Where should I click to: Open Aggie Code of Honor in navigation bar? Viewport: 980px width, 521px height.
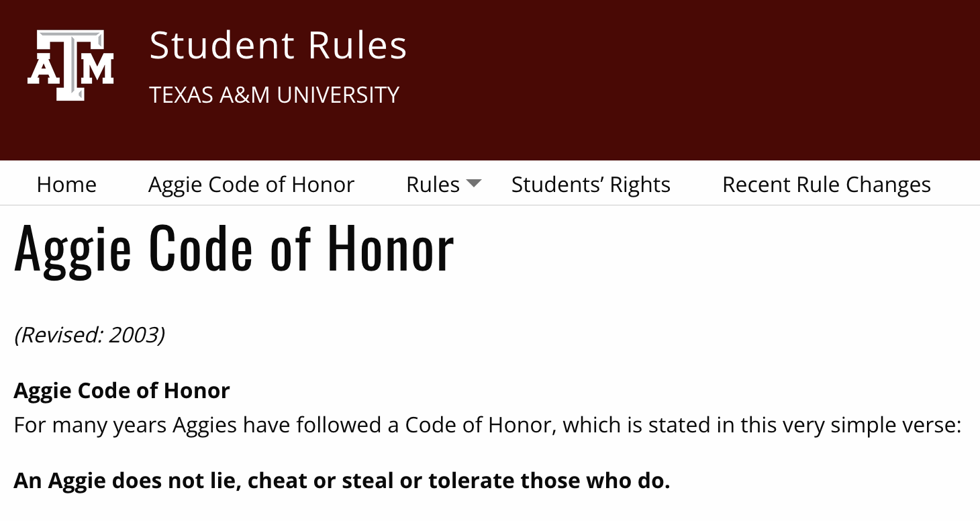[251, 185]
